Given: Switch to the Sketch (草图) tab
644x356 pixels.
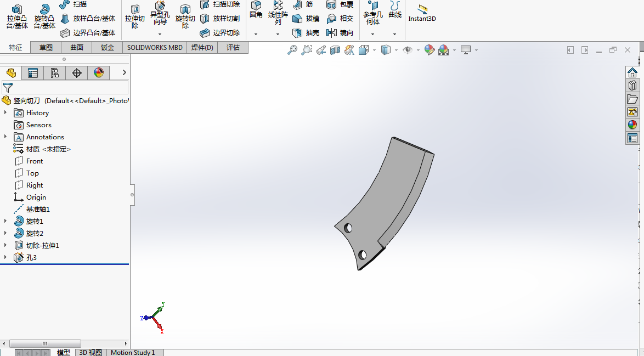Looking at the screenshot, I should [46, 48].
